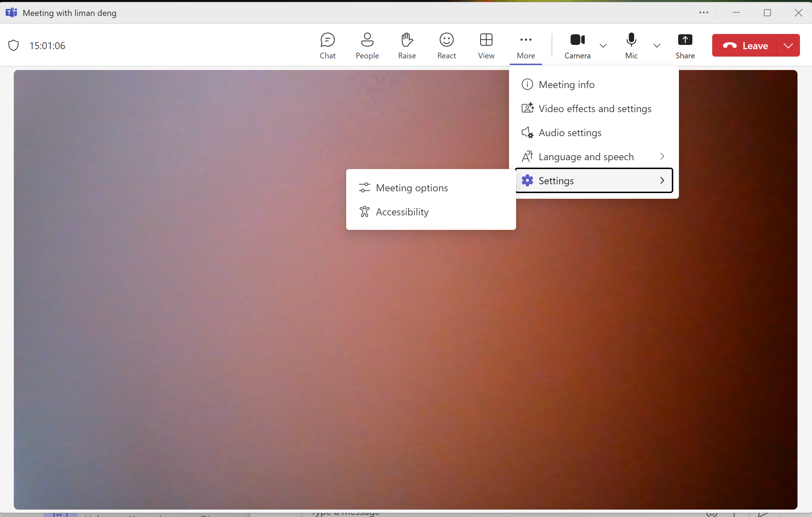This screenshot has width=812, height=517.
Task: Show the People participants list
Action: pyautogui.click(x=367, y=46)
